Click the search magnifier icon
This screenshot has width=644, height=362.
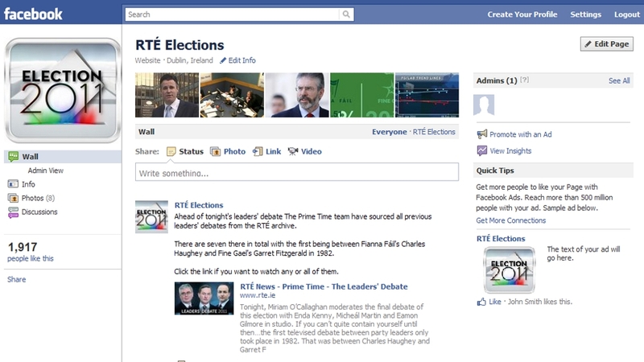[x=346, y=14]
